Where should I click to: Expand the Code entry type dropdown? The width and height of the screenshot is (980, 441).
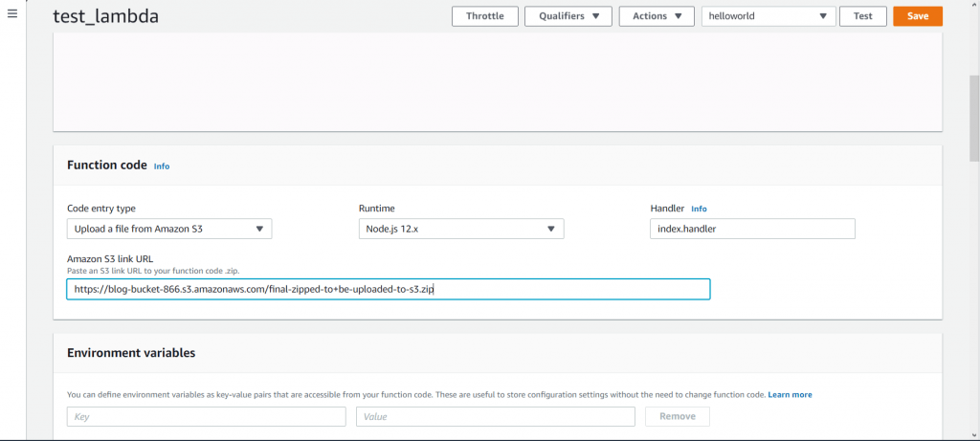[169, 229]
